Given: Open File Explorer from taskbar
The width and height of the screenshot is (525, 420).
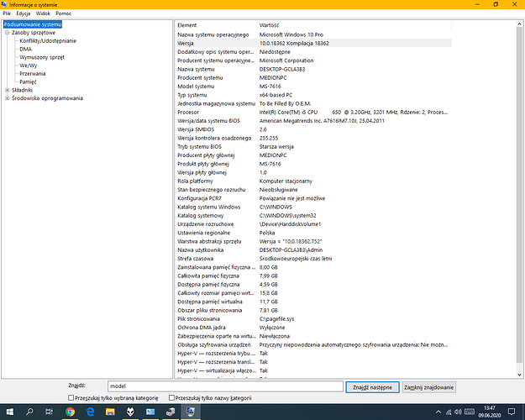Looking at the screenshot, I should click(110, 412).
